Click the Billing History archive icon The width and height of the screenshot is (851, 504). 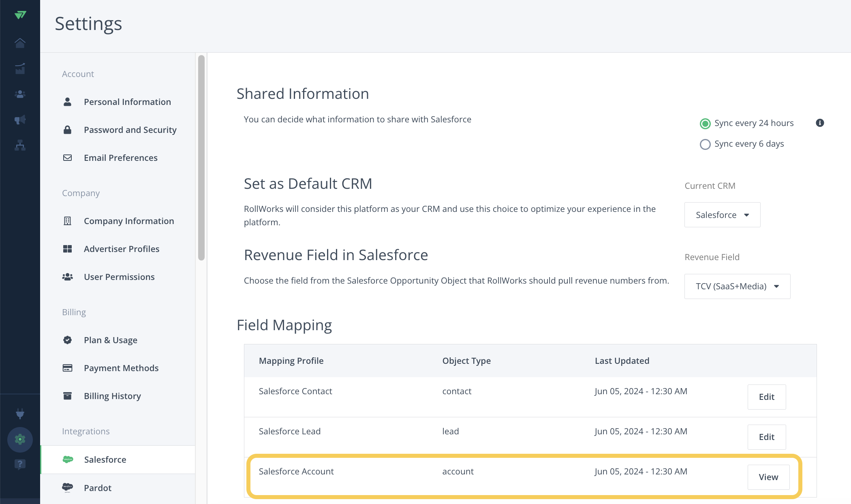(x=67, y=396)
